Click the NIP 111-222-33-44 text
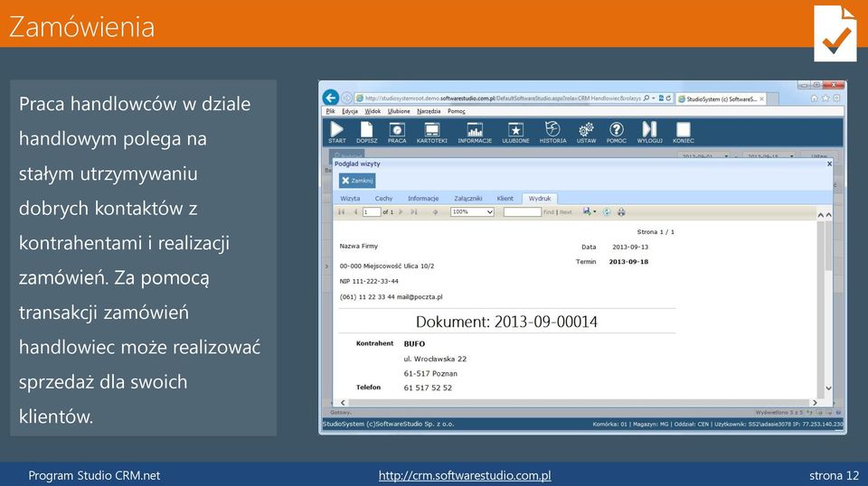This screenshot has width=868, height=486. tap(369, 282)
